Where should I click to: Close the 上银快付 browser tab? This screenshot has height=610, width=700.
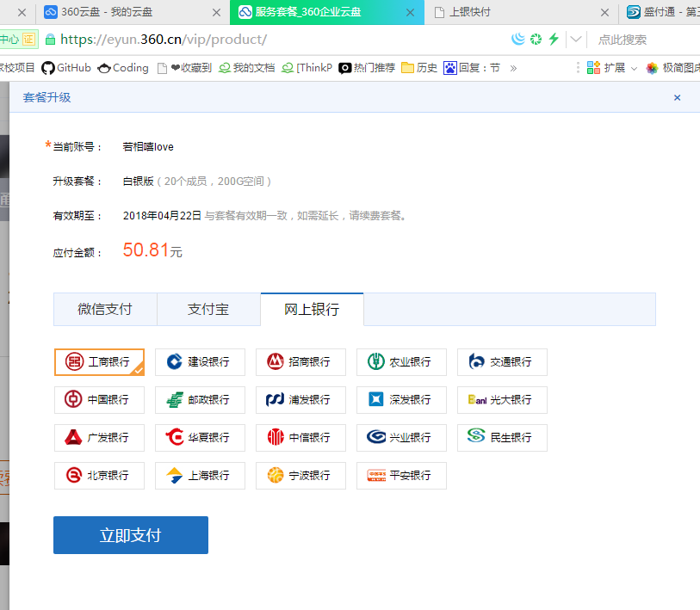(604, 13)
